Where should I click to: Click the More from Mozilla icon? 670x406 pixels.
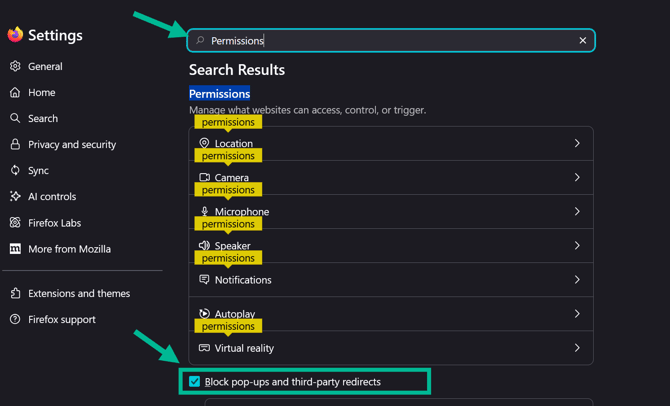pyautogui.click(x=15, y=249)
